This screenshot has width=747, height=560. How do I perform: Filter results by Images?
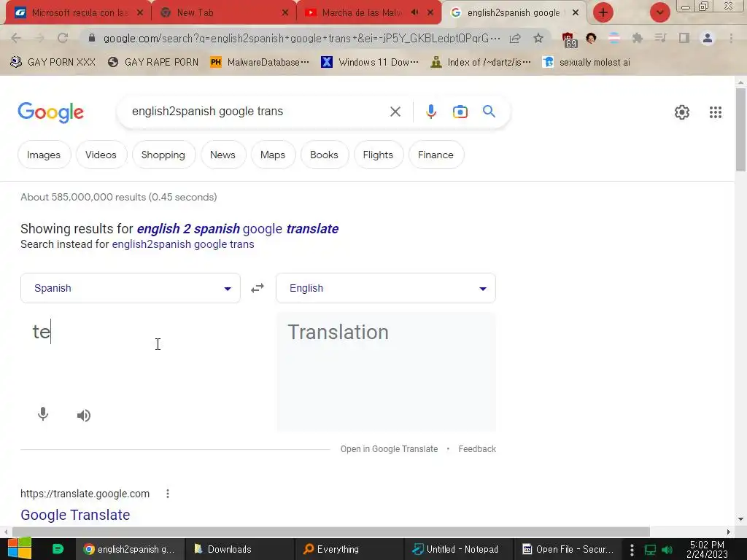[44, 155]
